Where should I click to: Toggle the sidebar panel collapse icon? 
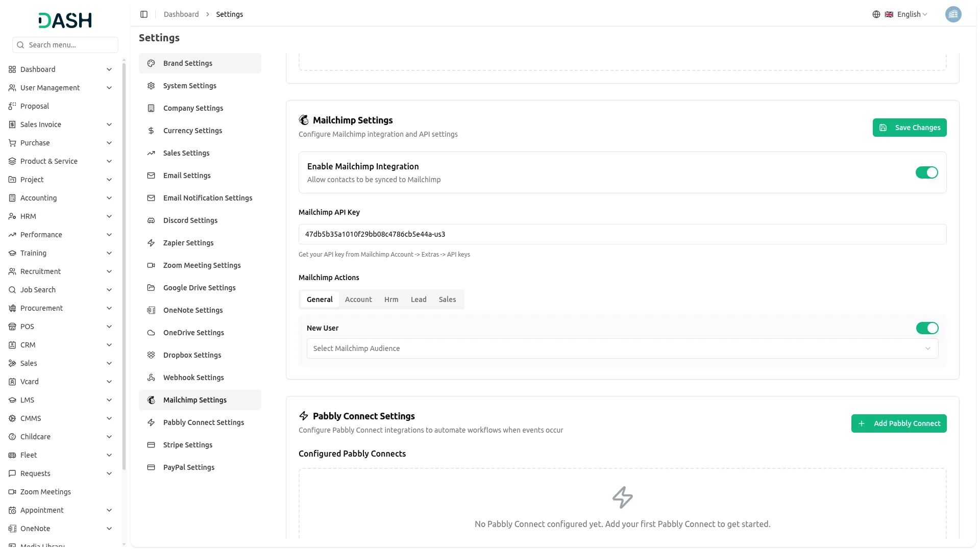144,14
